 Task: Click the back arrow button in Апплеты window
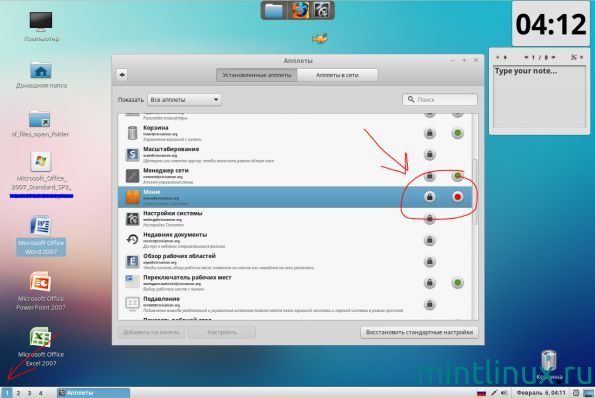click(122, 75)
